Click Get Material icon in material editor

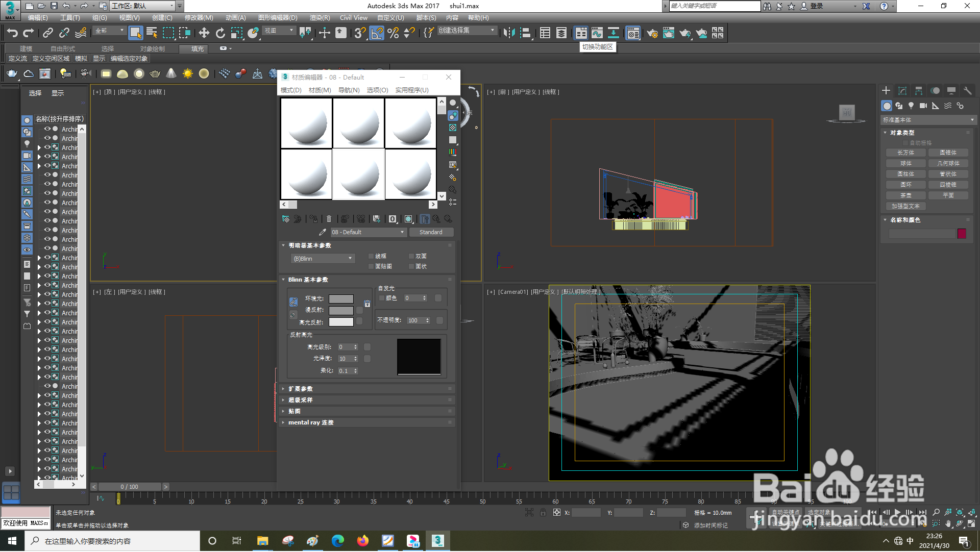pos(286,219)
